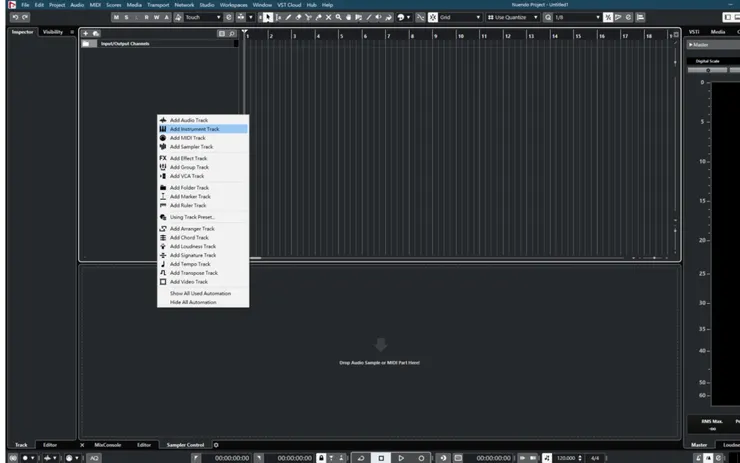Screen dimensions: 740x463
Task: Open the Inspector panel options menu icon
Action: 72,32
